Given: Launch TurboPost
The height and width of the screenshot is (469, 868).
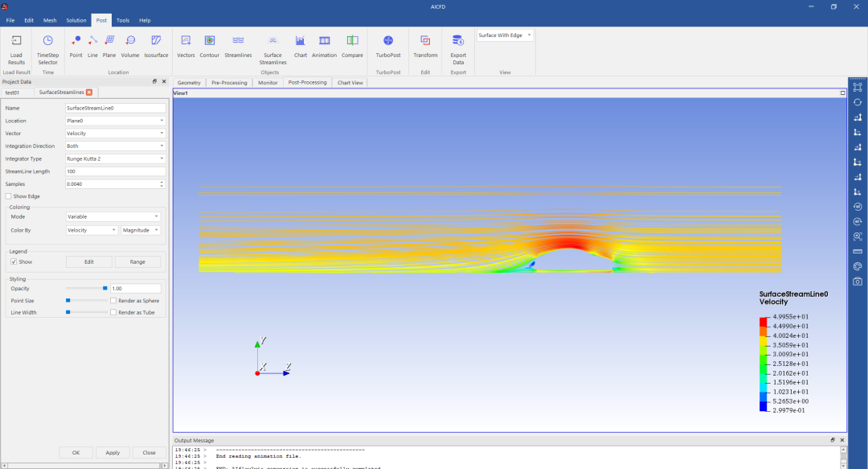Looking at the screenshot, I should (388, 47).
